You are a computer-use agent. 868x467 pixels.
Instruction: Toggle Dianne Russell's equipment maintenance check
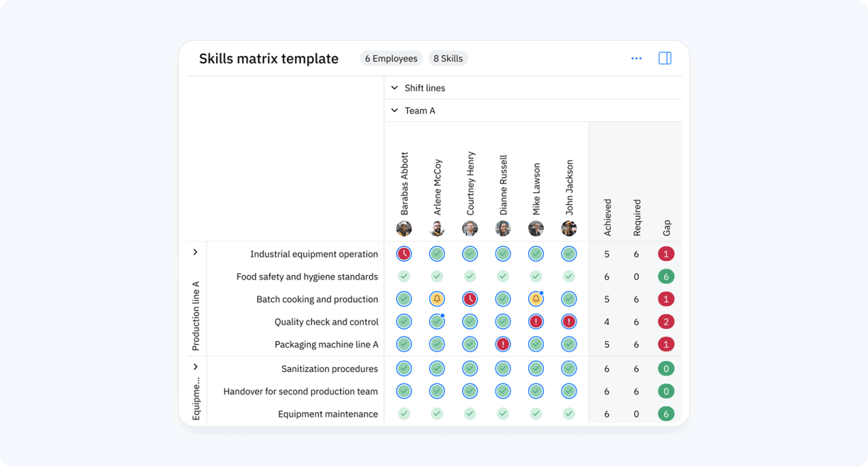[x=502, y=413]
